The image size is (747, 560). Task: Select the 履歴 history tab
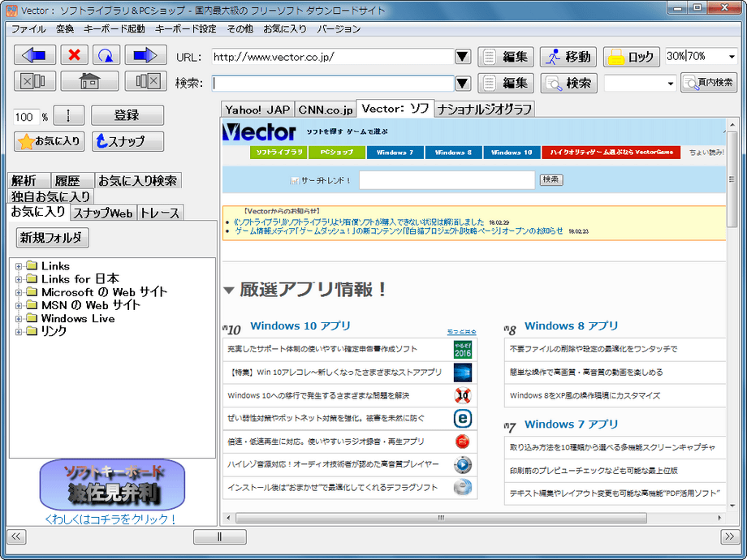(x=72, y=181)
